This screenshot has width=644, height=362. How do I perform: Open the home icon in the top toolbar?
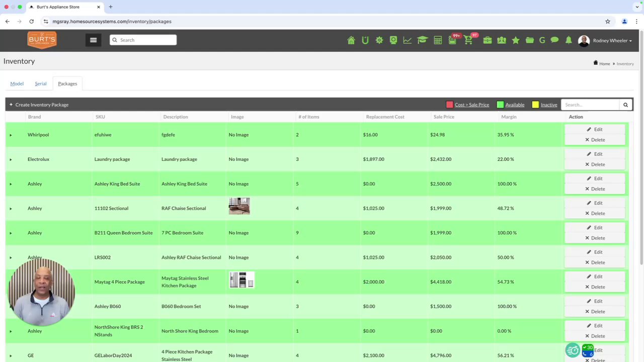point(351,40)
